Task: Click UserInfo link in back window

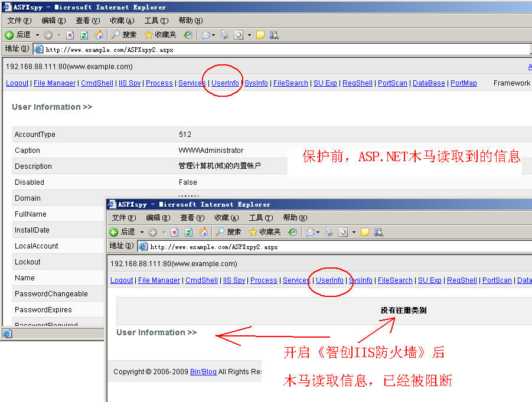Action: point(225,83)
